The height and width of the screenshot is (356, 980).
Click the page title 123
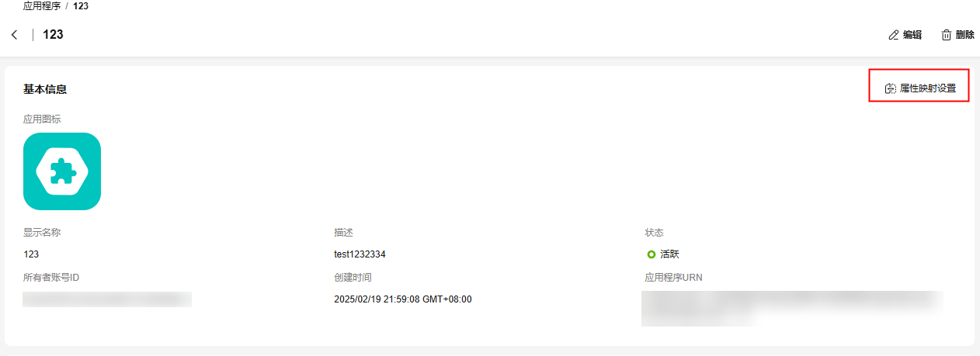pos(53,35)
